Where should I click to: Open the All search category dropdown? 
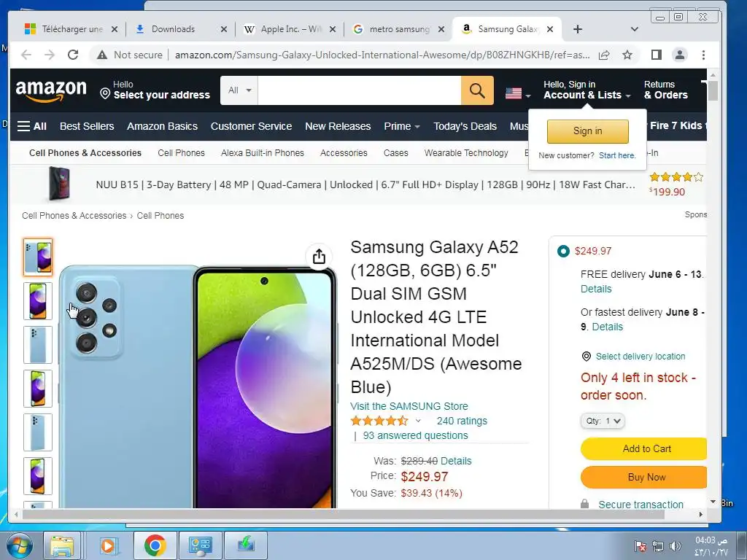(239, 90)
